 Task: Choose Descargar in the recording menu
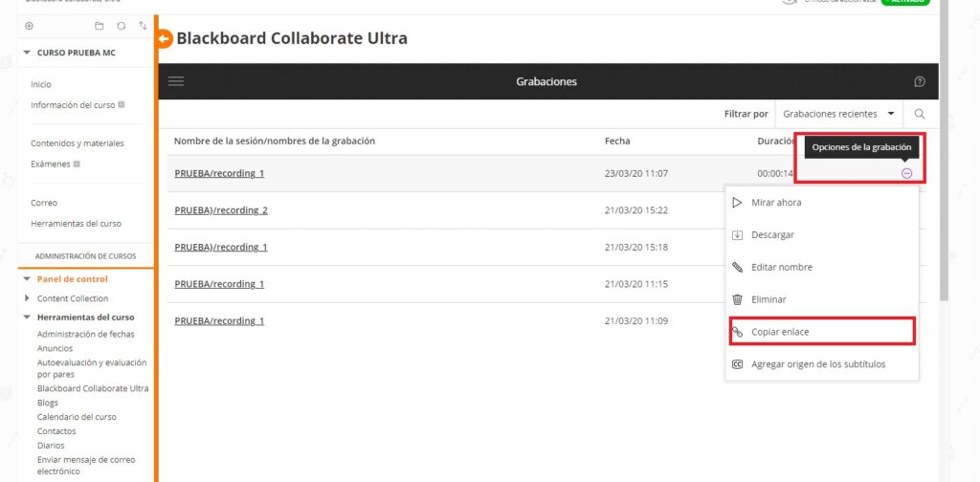click(x=772, y=235)
